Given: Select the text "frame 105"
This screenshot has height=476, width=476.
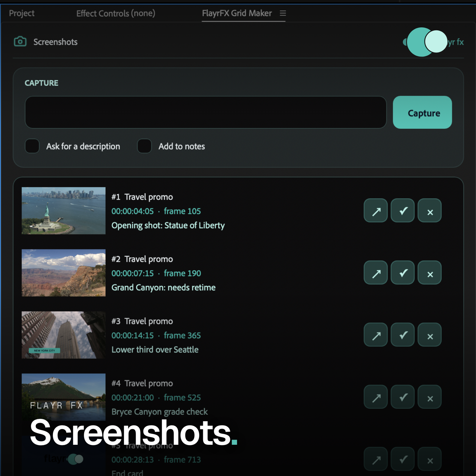Looking at the screenshot, I should point(182,211).
